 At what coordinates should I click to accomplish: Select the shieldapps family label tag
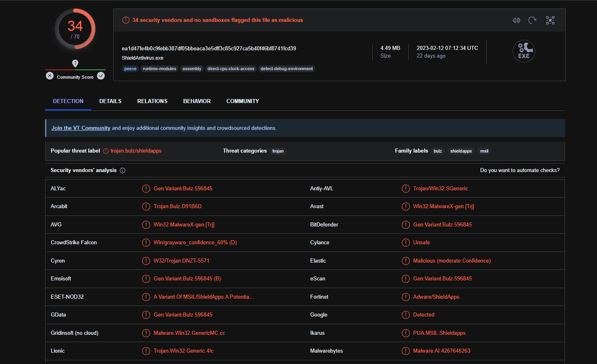[x=461, y=151]
